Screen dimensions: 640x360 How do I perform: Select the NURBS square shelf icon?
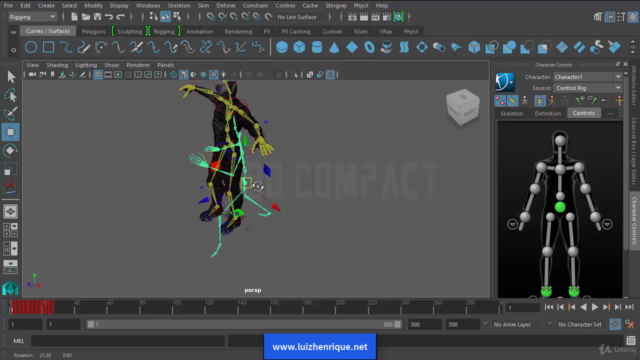49,47
